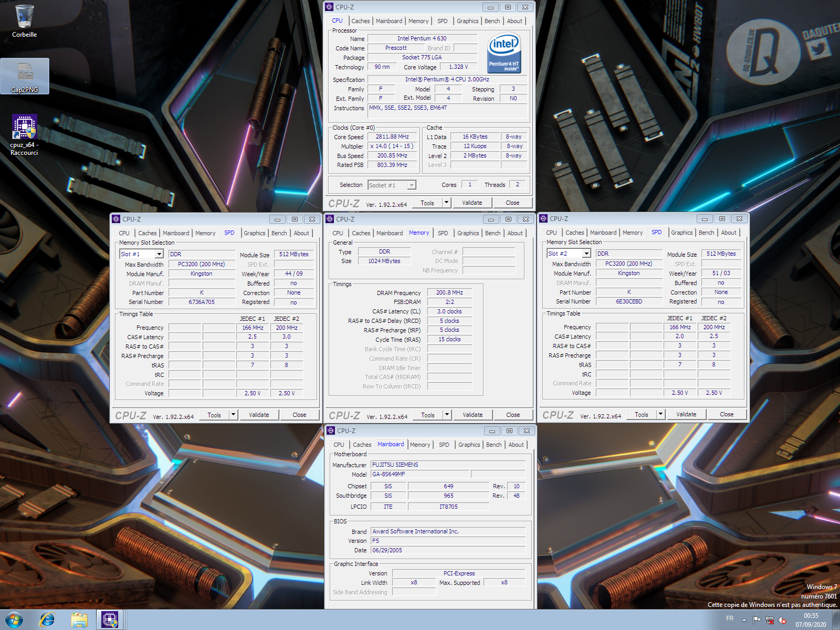The height and width of the screenshot is (630, 840).
Task: Click the title icon of Slot #1 SPD window
Action: 116,219
